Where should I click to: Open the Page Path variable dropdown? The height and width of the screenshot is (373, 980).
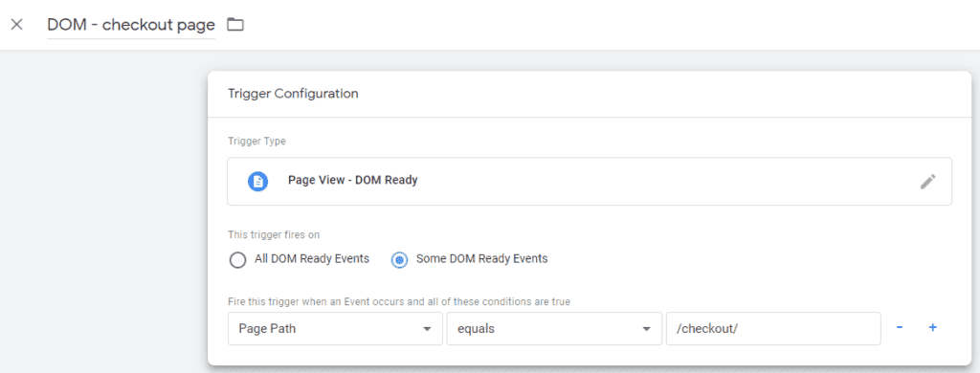336,329
